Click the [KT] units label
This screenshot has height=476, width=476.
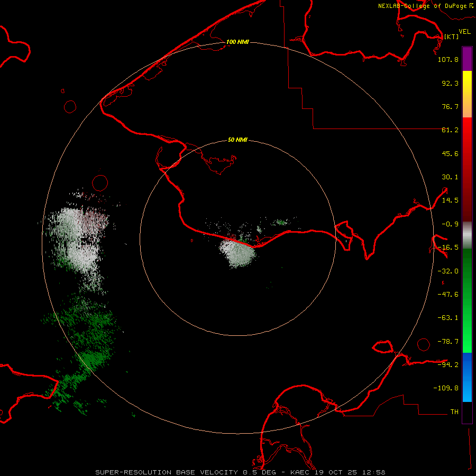(x=452, y=36)
